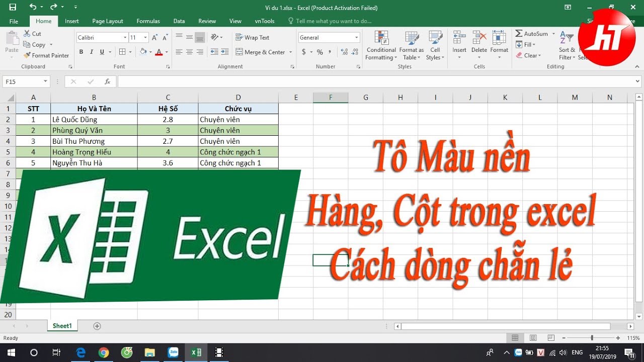
Task: Decrease indent
Action: coord(214,52)
